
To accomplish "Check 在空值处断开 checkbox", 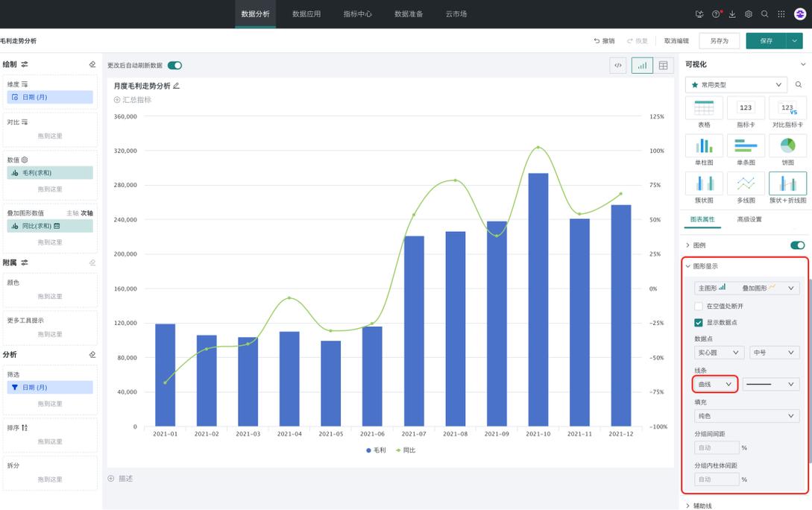I will 698,306.
